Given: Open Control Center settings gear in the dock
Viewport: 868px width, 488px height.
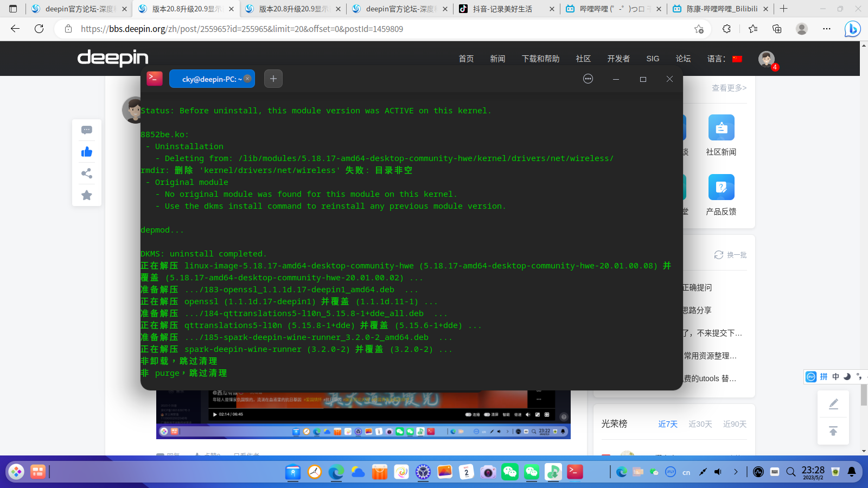Looking at the screenshot, I should 423,472.
